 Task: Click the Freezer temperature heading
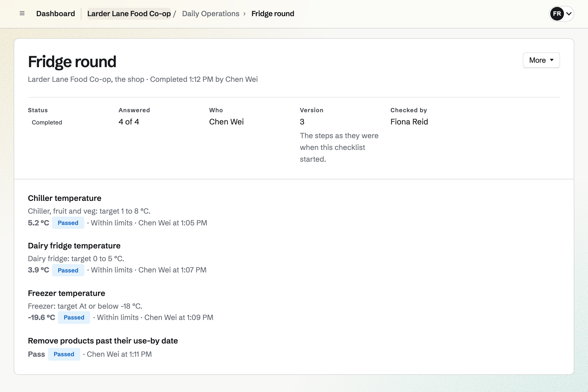(66, 293)
